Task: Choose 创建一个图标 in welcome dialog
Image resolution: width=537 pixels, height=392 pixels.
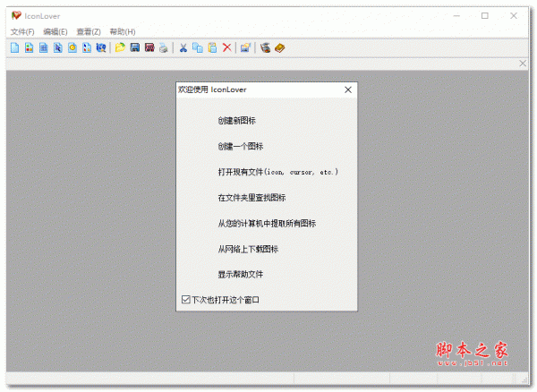Action: [241, 147]
